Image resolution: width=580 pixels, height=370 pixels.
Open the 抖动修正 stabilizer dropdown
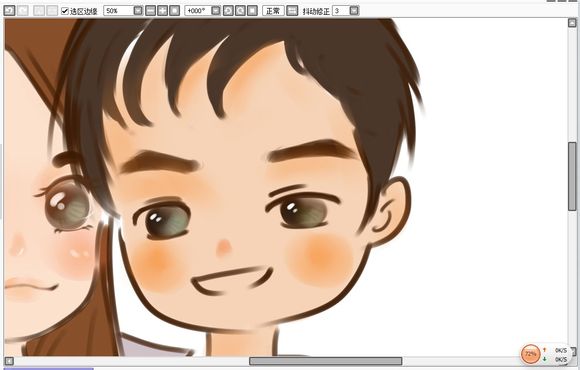pyautogui.click(x=354, y=11)
